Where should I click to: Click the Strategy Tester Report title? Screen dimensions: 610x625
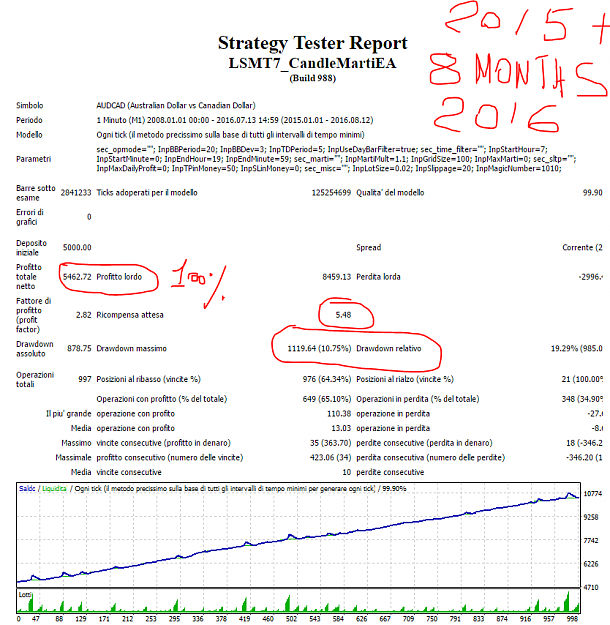click(x=313, y=43)
